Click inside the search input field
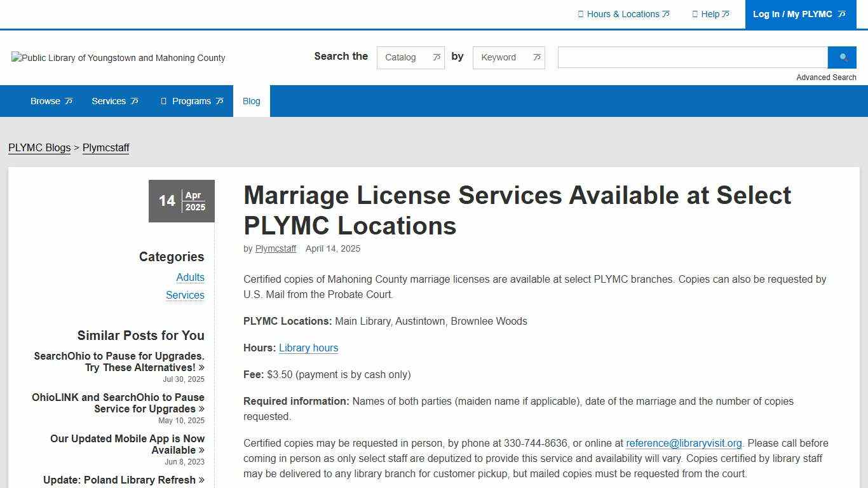The width and height of the screenshot is (868, 488). [x=691, y=57]
